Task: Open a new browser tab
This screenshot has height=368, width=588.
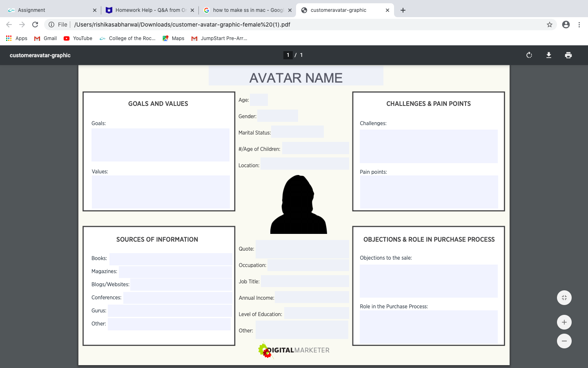Action: [403, 10]
